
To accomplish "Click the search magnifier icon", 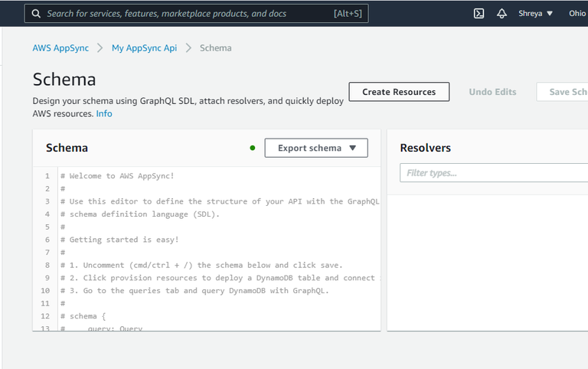I will [x=35, y=14].
